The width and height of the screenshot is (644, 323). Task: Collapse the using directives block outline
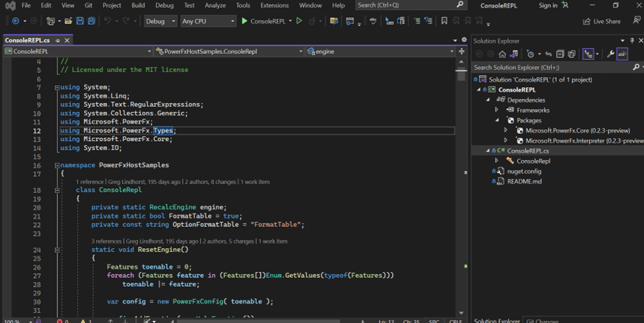click(x=57, y=87)
